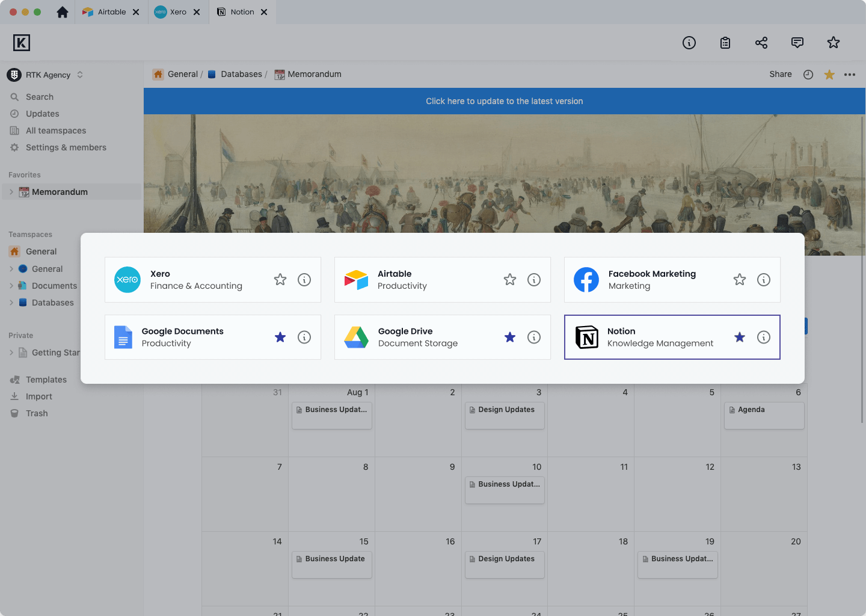Remove Memorandum page from favorites
This screenshot has width=866, height=616.
pos(829,75)
